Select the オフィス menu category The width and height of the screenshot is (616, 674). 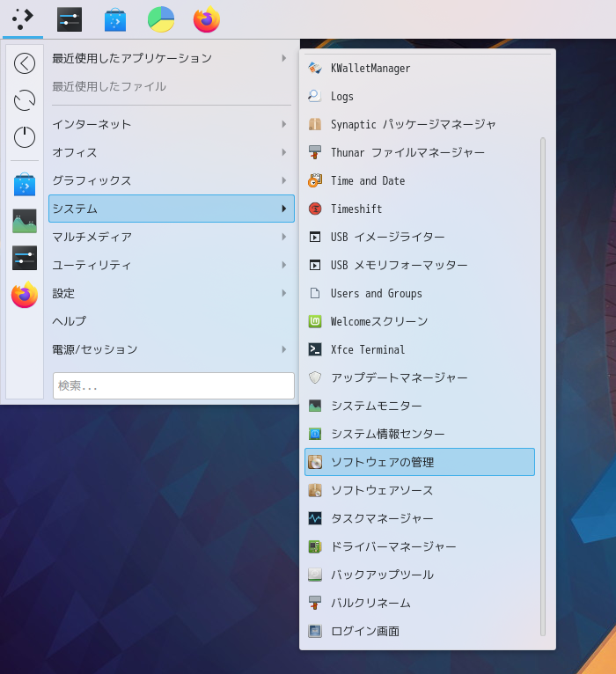point(172,152)
